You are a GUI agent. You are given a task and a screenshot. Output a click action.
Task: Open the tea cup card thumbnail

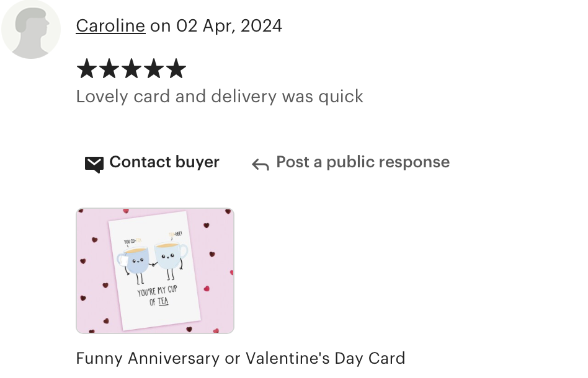click(155, 270)
